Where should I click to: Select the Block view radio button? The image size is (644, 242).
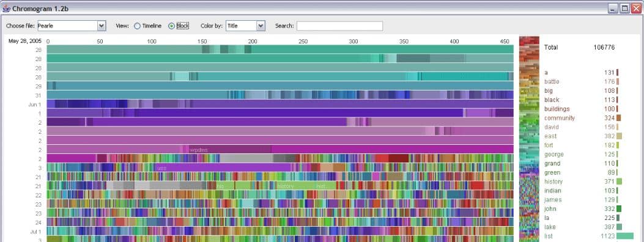(x=172, y=26)
